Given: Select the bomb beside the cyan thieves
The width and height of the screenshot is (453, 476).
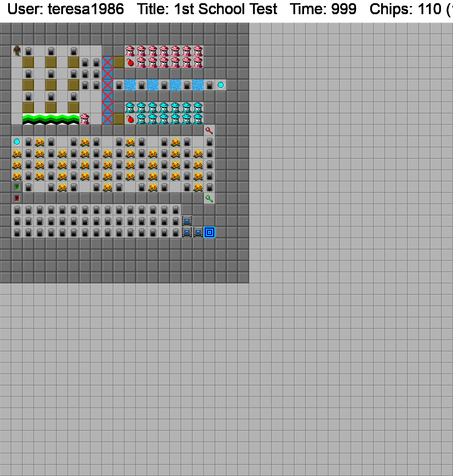Looking at the screenshot, I should (130, 119).
